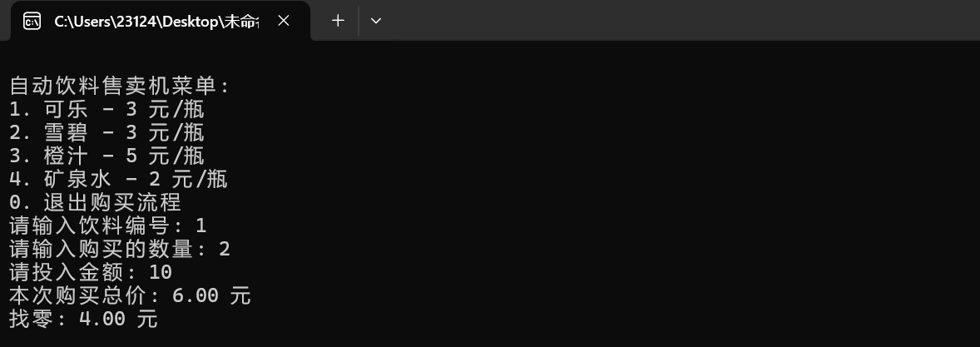Click the 6.00 元 total price value
The image size is (980, 347).
(x=211, y=295)
